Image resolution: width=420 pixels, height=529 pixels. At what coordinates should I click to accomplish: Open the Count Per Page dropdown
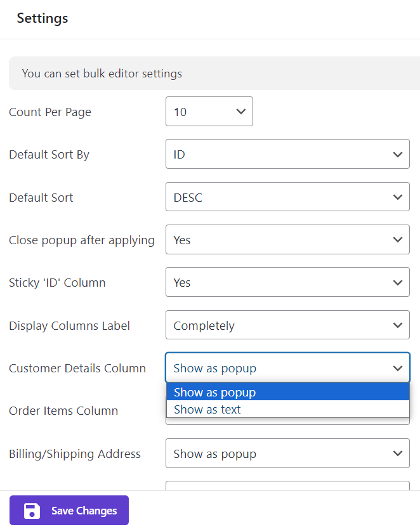tap(209, 112)
